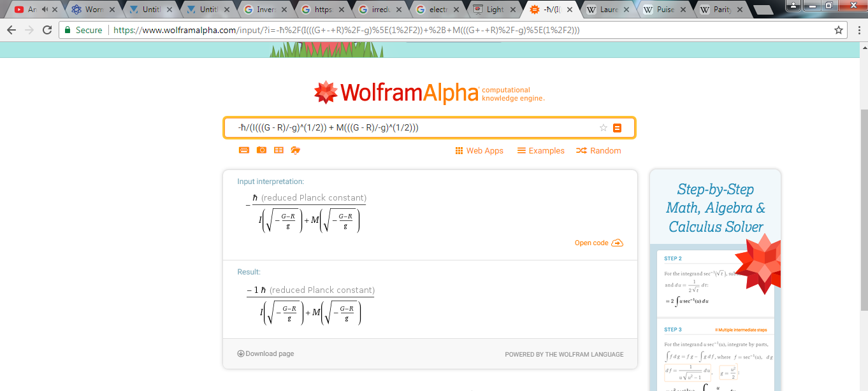Click the Random query link

(598, 151)
